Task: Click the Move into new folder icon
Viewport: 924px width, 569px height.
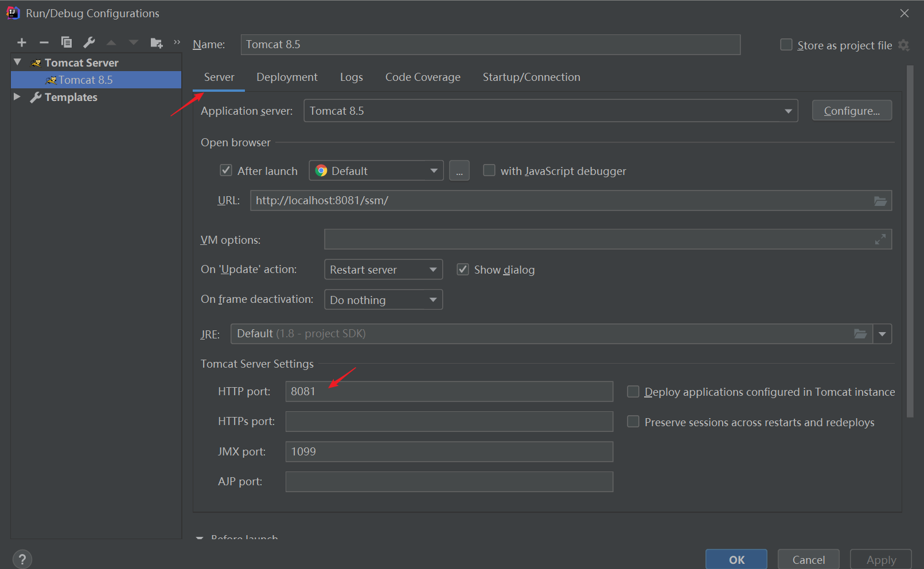Action: click(156, 43)
